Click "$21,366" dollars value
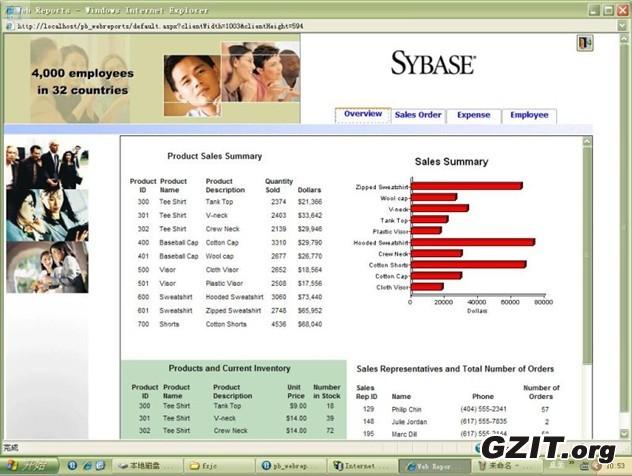Viewport: 632px width, 476px height. 310,202
